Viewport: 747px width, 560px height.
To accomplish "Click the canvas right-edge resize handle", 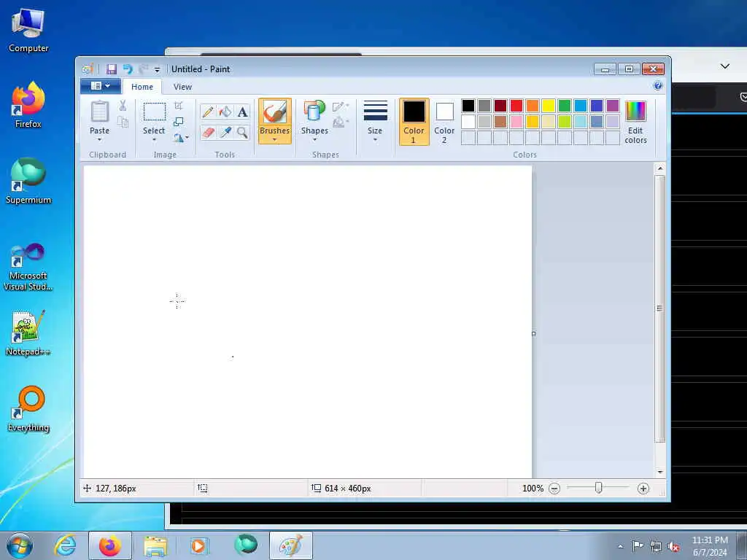I will 533,333.
